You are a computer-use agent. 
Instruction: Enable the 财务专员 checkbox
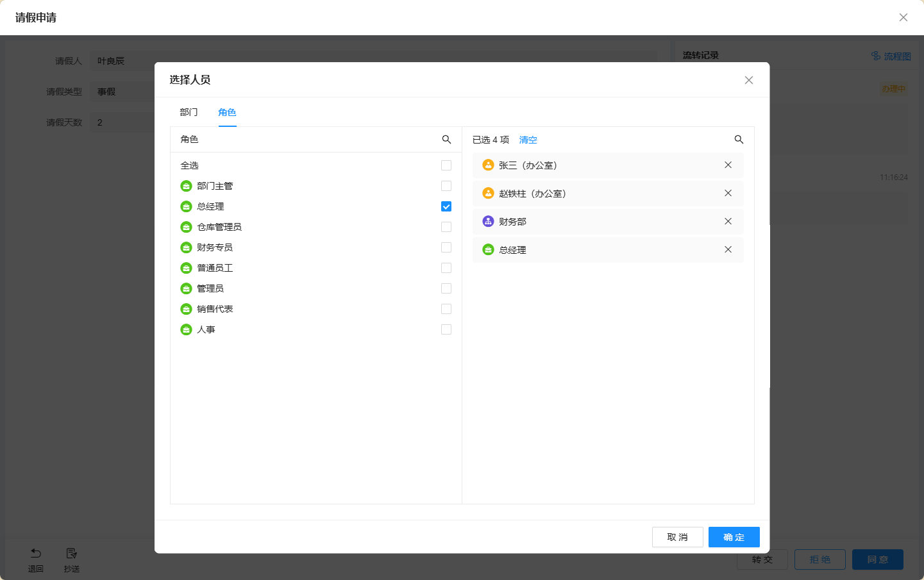click(446, 247)
